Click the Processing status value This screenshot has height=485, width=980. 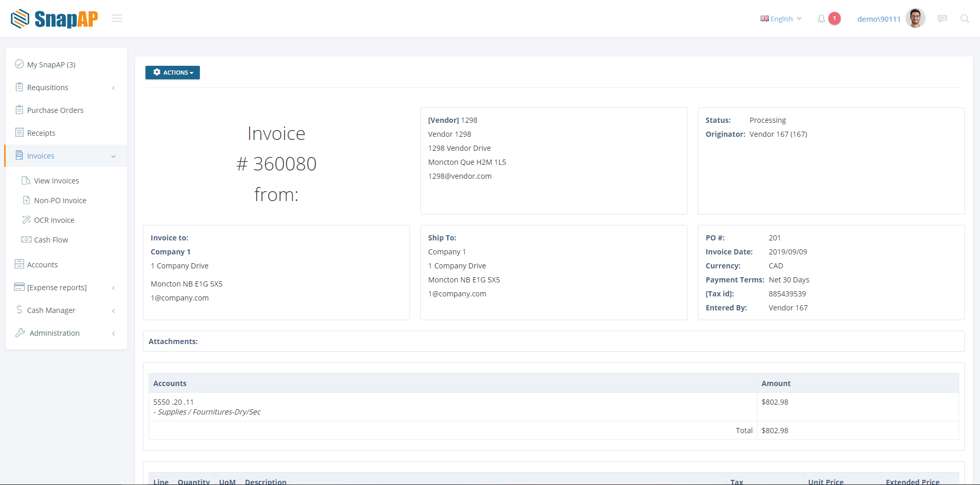click(x=768, y=120)
